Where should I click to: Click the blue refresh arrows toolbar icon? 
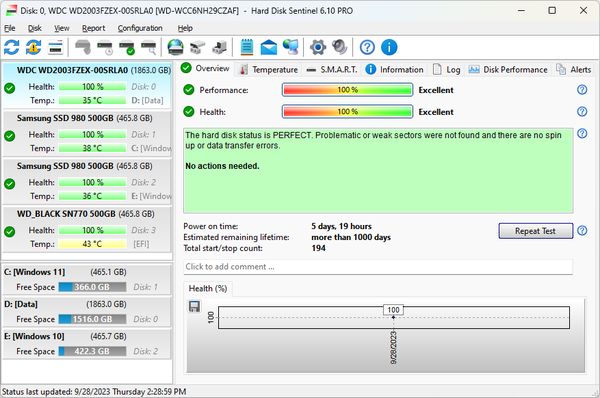click(x=11, y=47)
